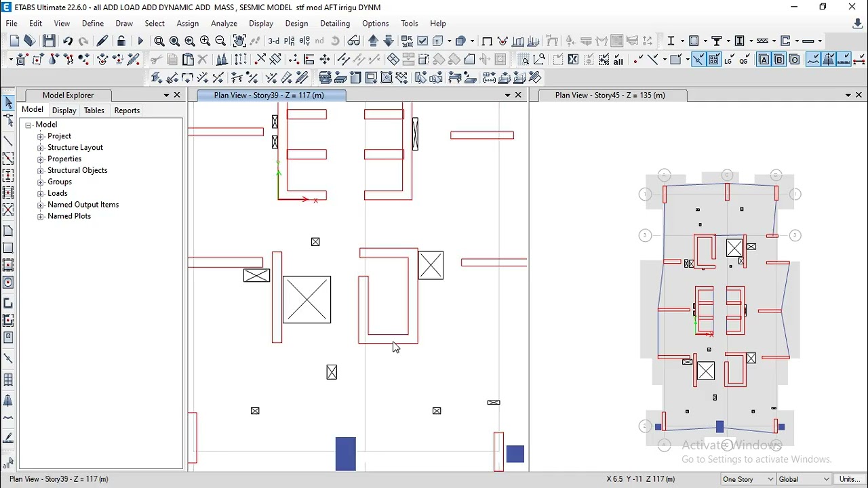
Task: Click the Save model icon
Action: click(49, 41)
